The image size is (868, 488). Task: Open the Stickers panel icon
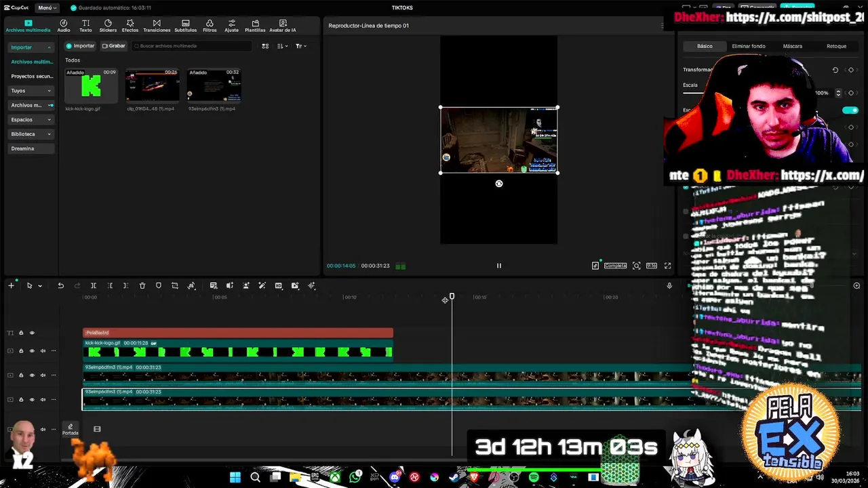pos(108,26)
